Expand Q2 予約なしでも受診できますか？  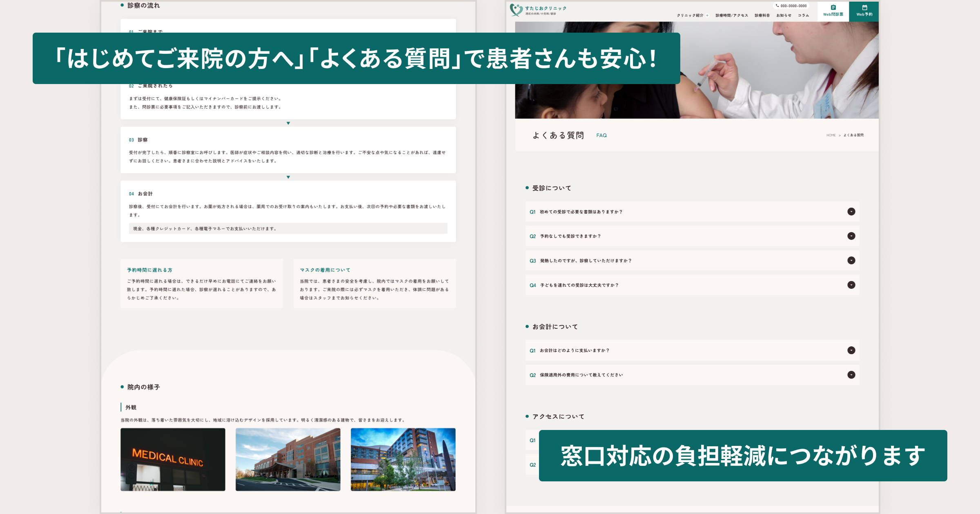point(692,236)
